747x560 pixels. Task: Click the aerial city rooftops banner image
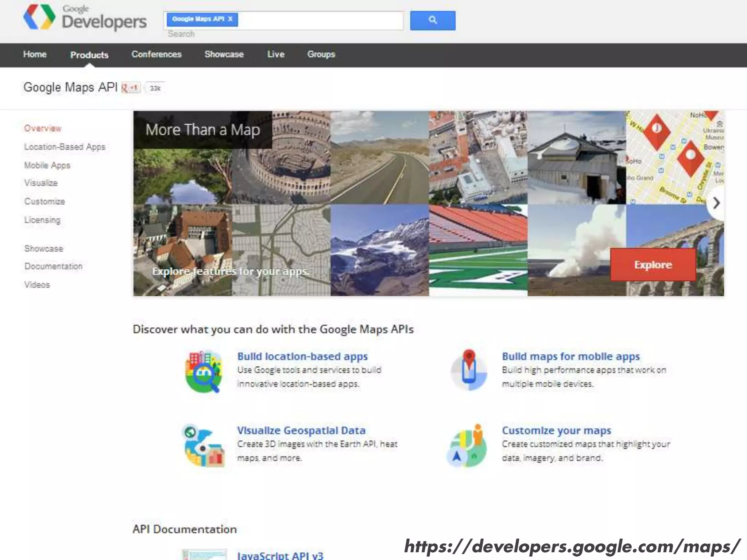tap(478, 157)
